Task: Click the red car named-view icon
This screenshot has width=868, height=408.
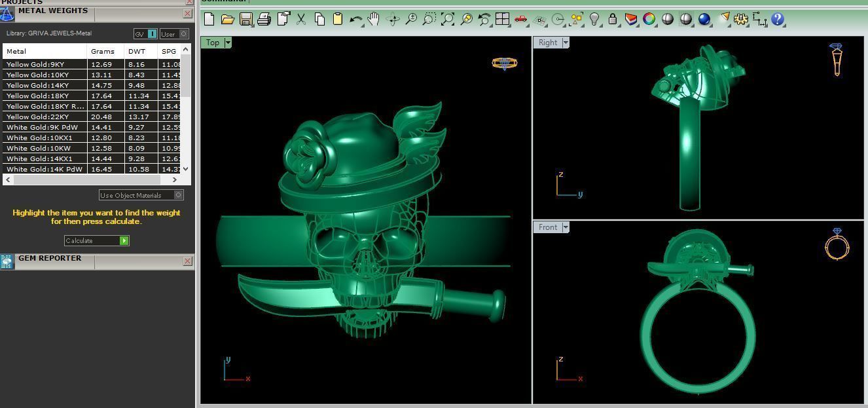Action: 521,19
